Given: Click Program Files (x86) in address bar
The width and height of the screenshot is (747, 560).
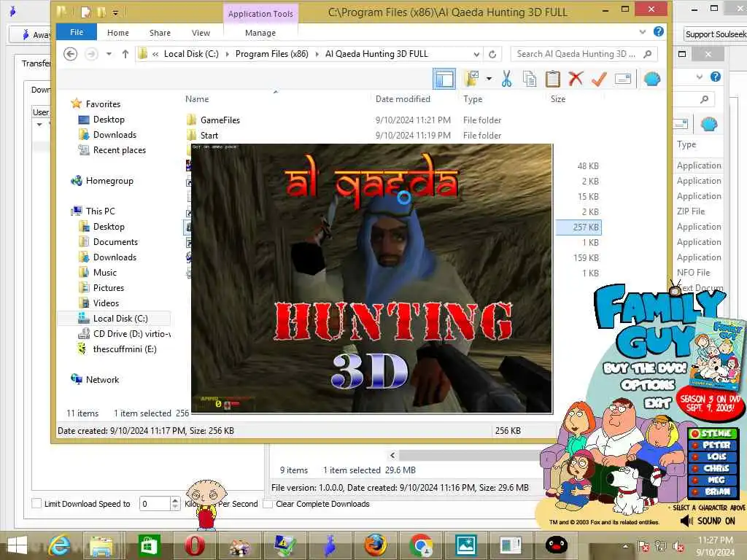Looking at the screenshot, I should click(271, 54).
